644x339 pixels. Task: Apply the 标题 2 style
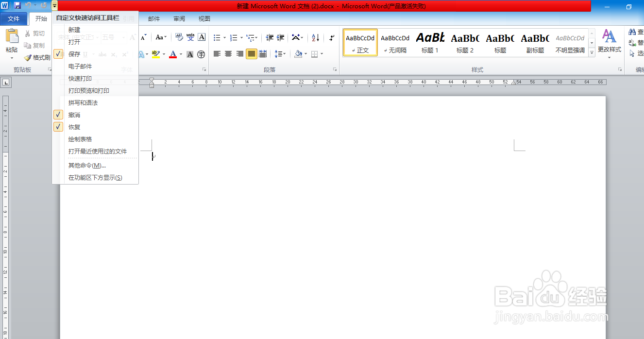(465, 43)
